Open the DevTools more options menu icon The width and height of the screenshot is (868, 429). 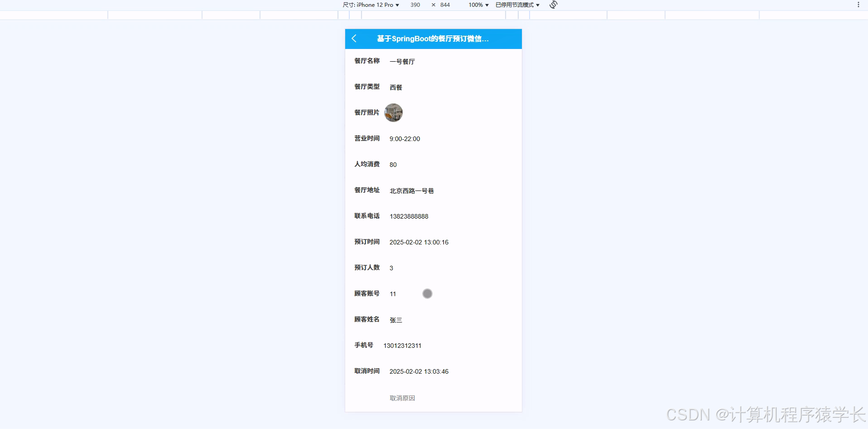tap(859, 5)
